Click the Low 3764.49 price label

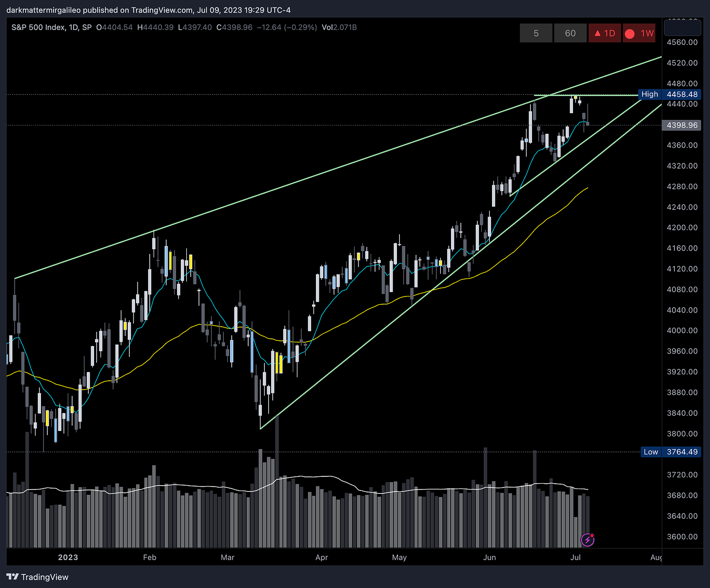click(671, 451)
